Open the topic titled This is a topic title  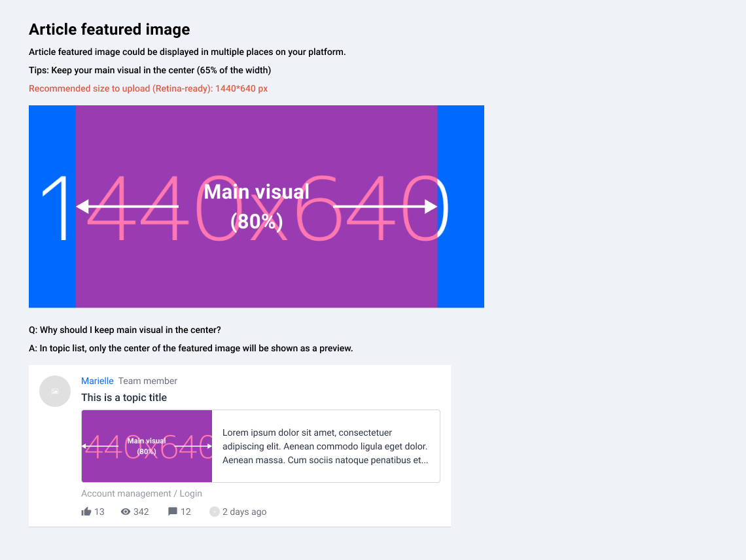coord(124,397)
